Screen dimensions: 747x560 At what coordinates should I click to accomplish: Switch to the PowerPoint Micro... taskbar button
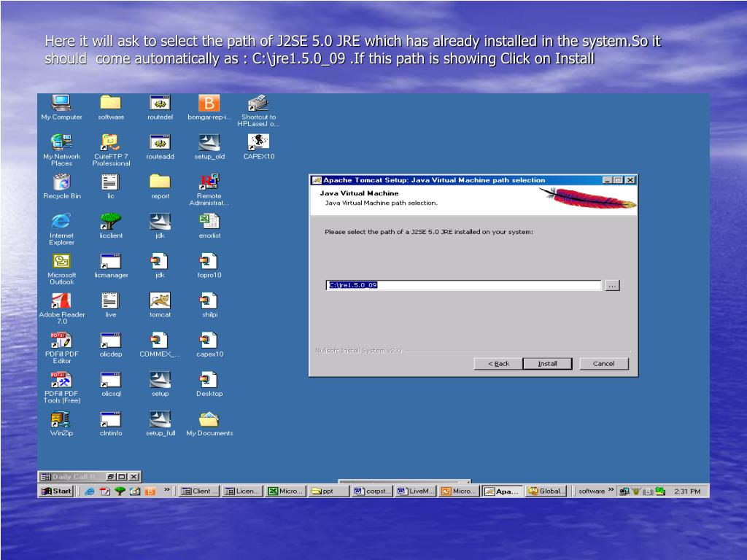coord(460,491)
